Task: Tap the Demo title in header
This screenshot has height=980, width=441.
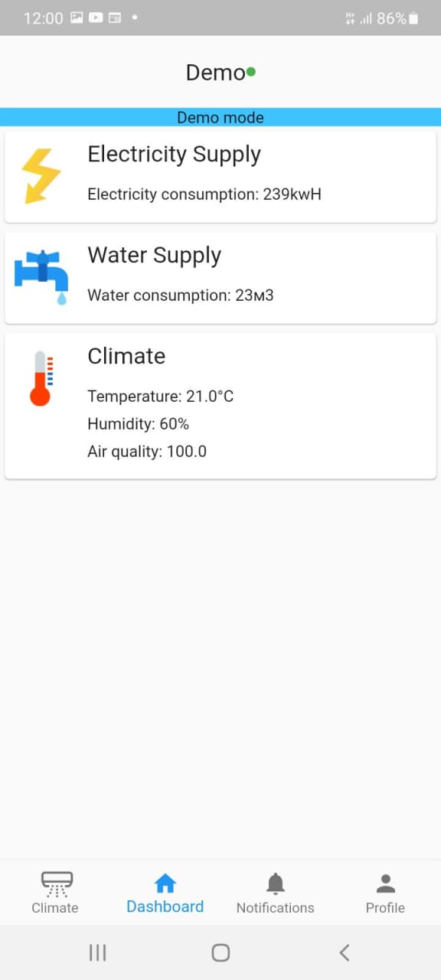Action: point(215,73)
